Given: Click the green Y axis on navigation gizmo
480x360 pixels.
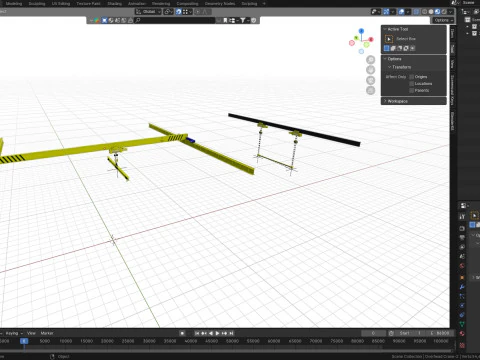Looking at the screenshot, I should [x=356, y=38].
